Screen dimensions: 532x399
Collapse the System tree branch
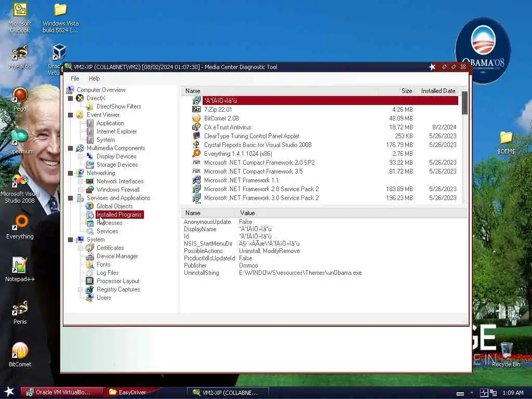(71, 240)
